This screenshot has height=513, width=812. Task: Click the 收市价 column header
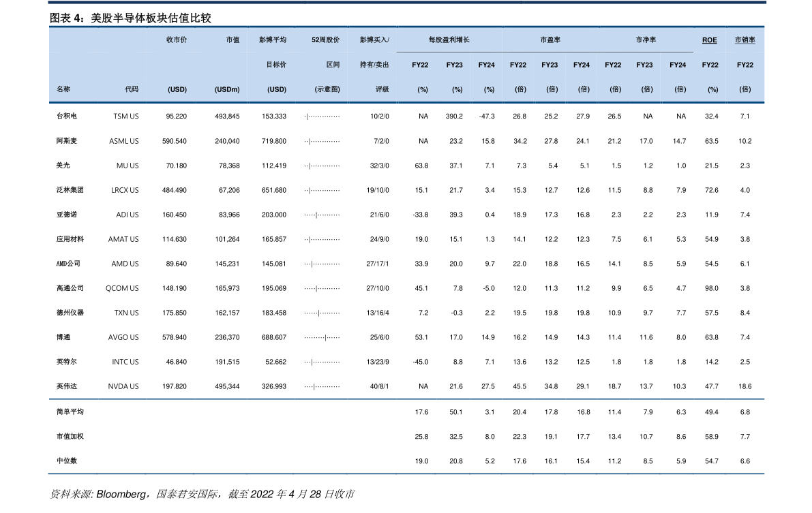click(x=177, y=40)
